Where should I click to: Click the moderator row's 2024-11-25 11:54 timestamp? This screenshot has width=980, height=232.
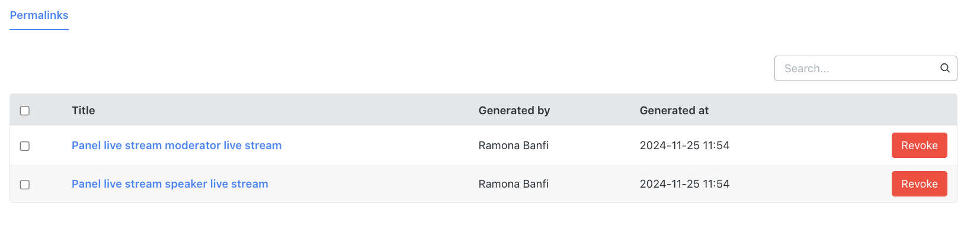point(684,146)
